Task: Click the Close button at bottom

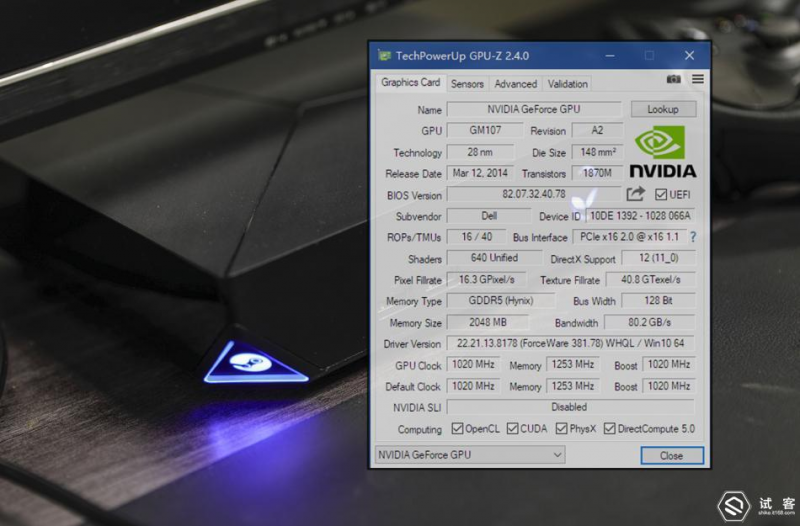Action: [672, 456]
